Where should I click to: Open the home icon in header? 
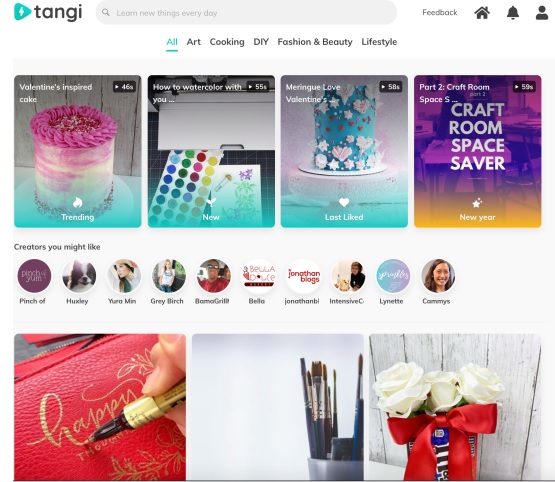click(482, 13)
